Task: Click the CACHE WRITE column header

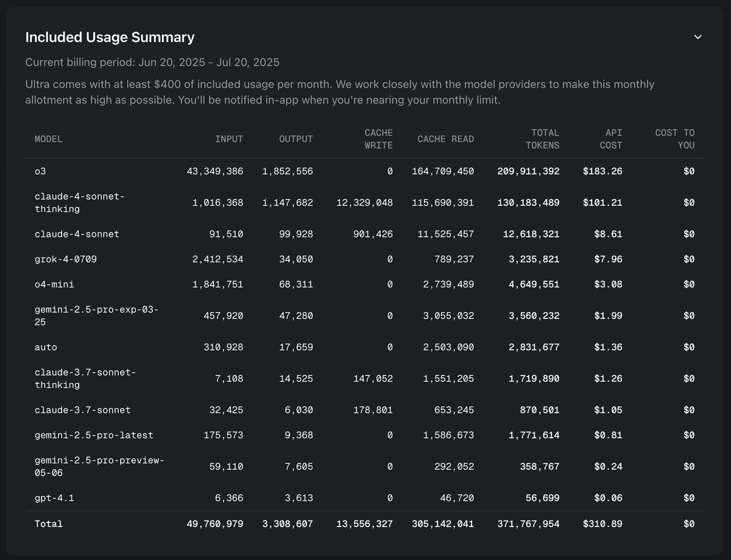Action: tap(379, 139)
